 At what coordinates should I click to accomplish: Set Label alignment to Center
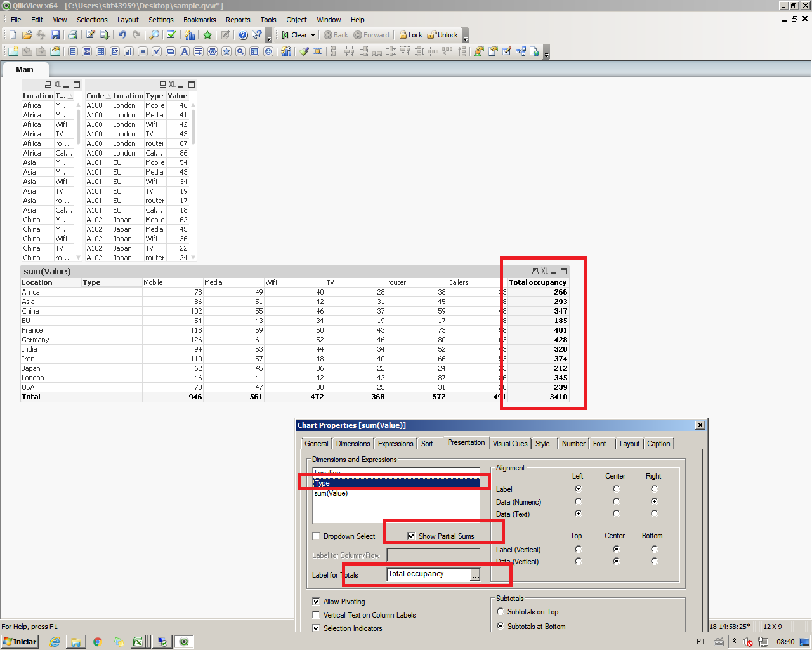[x=617, y=489]
